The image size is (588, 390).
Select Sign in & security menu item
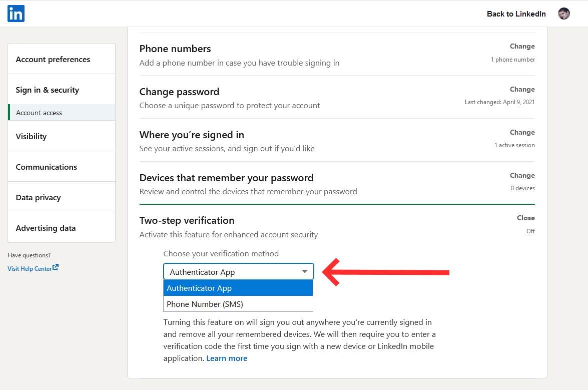48,90
